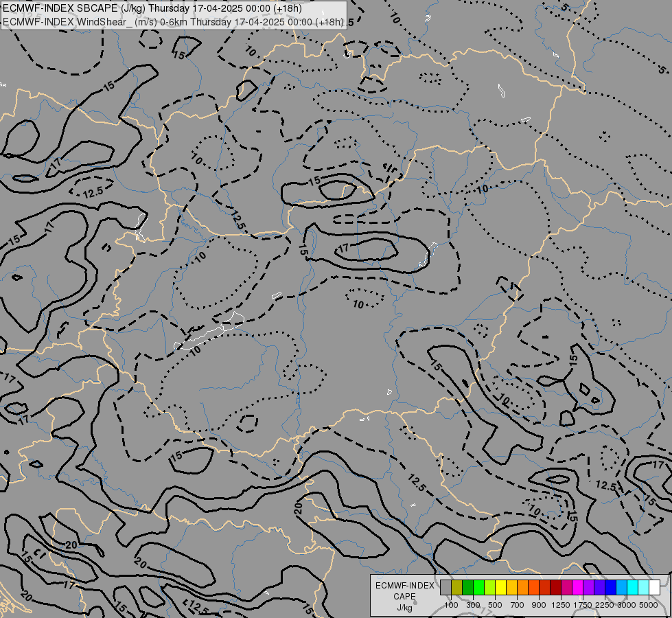Choose the orange swatch right of the 700 tick

pyautogui.click(x=523, y=588)
